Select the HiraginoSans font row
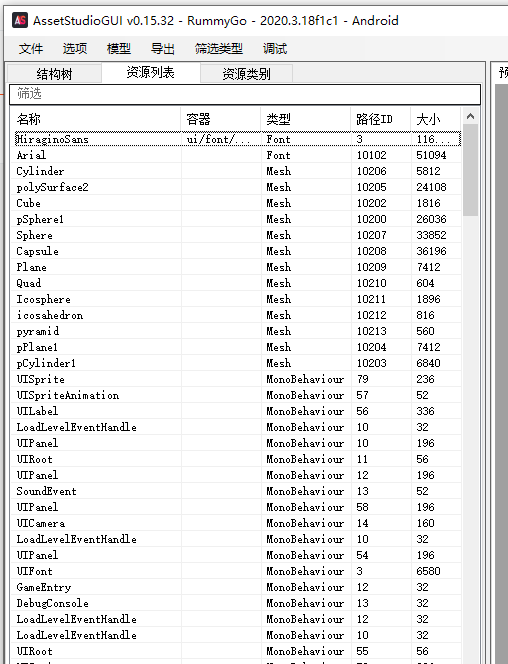 pos(237,139)
